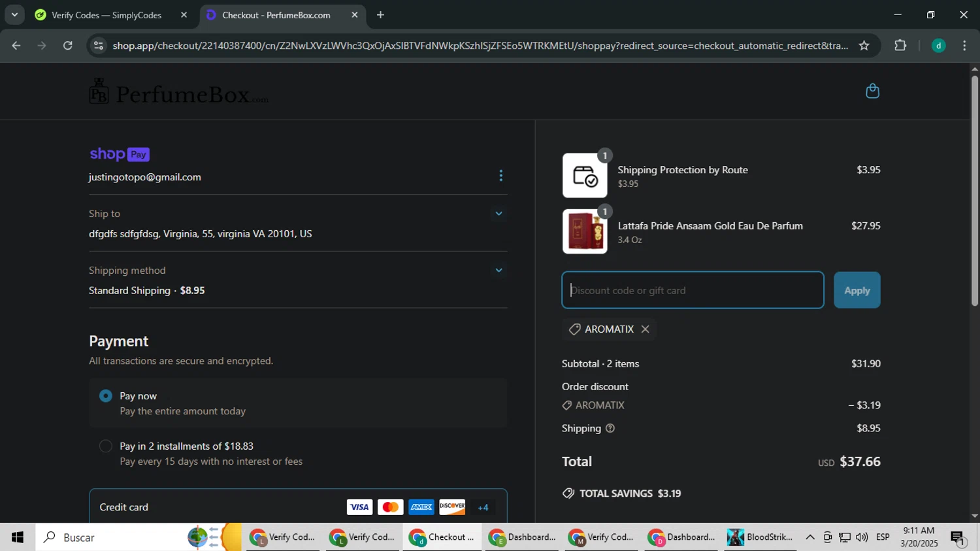Open BloodStrike from the taskbar

point(760,537)
